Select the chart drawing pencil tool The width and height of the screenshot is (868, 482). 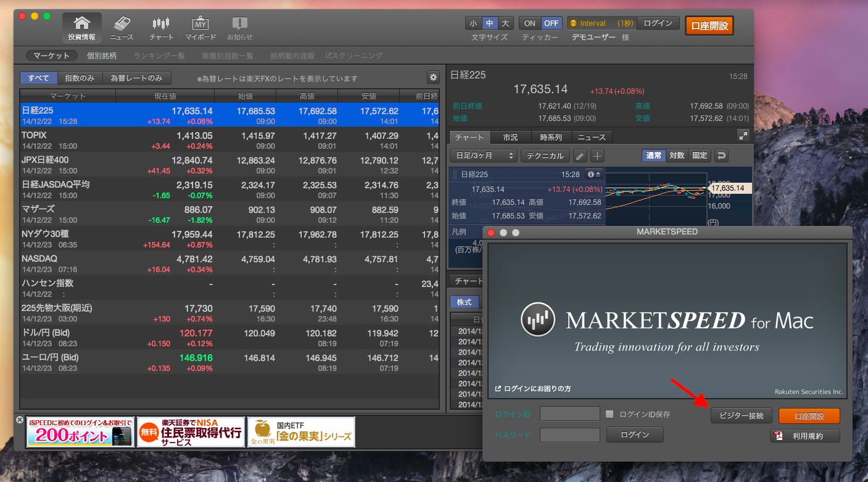click(x=580, y=156)
